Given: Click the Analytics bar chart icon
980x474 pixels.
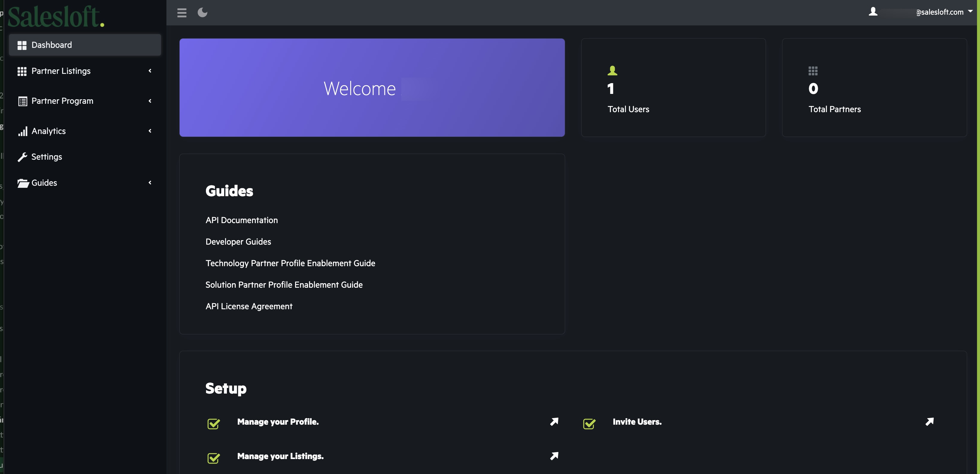Looking at the screenshot, I should [x=23, y=131].
